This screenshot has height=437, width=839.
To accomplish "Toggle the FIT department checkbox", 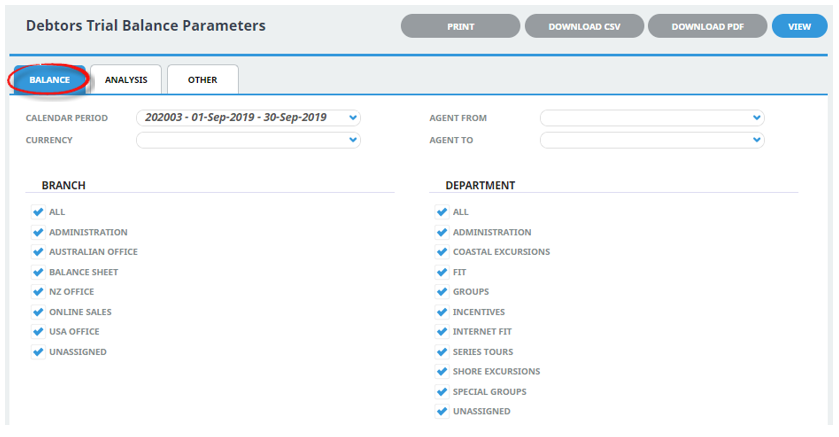I will 441,272.
